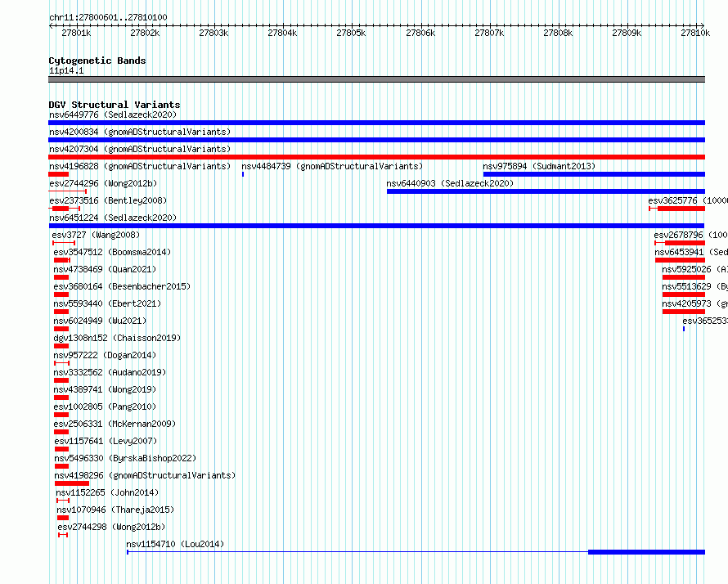
Task: Click nsv3332562 (Audano2019) label
Action: (110, 372)
